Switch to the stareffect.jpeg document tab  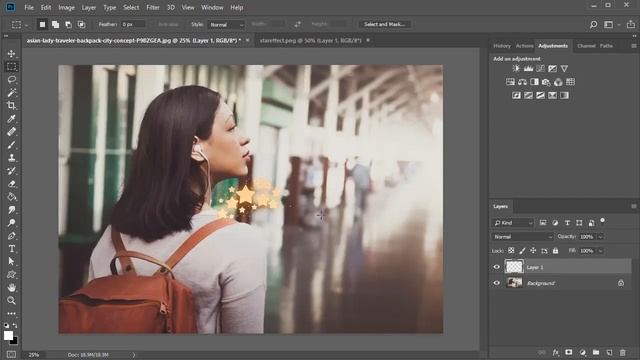pos(310,40)
